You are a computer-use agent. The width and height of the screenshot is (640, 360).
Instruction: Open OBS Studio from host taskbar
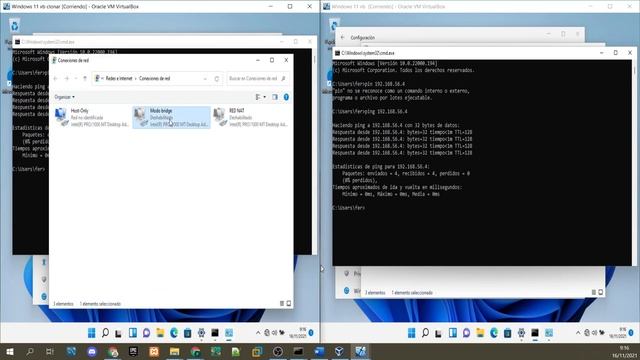click(x=278, y=351)
